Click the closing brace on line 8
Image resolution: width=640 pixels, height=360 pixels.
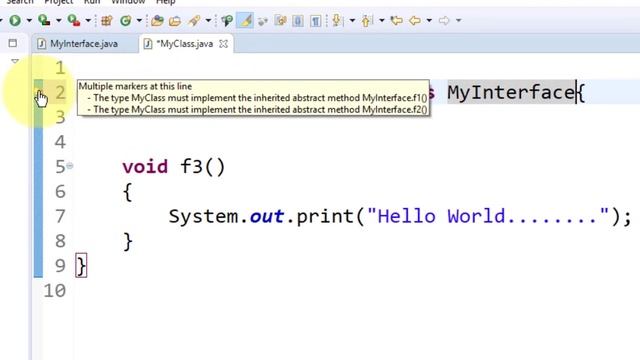pos(127,241)
